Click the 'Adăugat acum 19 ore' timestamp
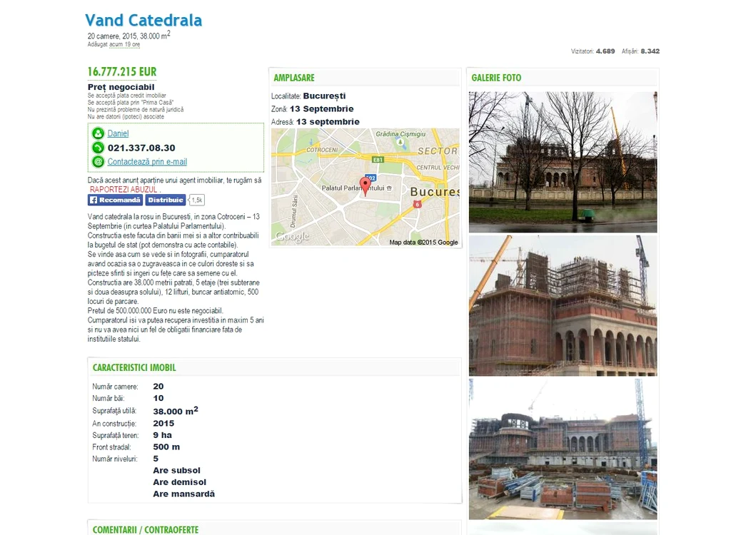Screen dimensions: 756x535 point(114,44)
